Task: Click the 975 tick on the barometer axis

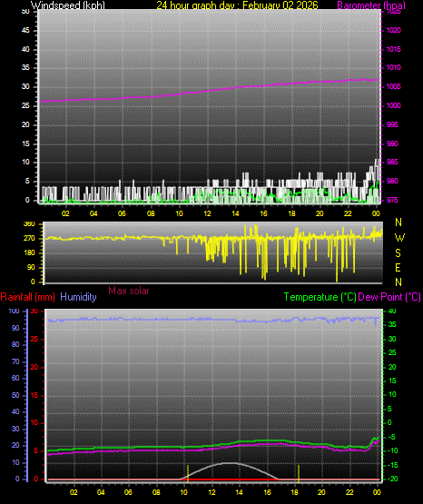Action: pos(392,200)
